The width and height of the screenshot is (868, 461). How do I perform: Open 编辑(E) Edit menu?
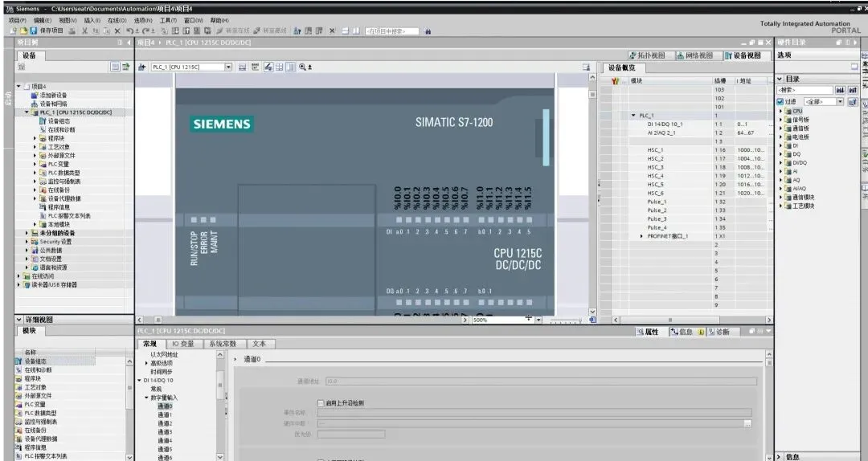point(42,20)
